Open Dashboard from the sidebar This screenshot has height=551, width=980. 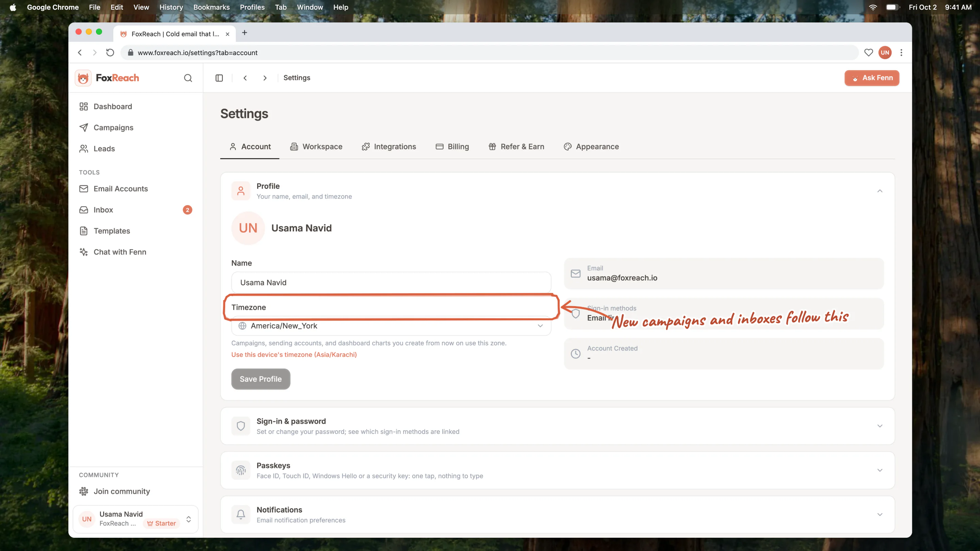135,106
